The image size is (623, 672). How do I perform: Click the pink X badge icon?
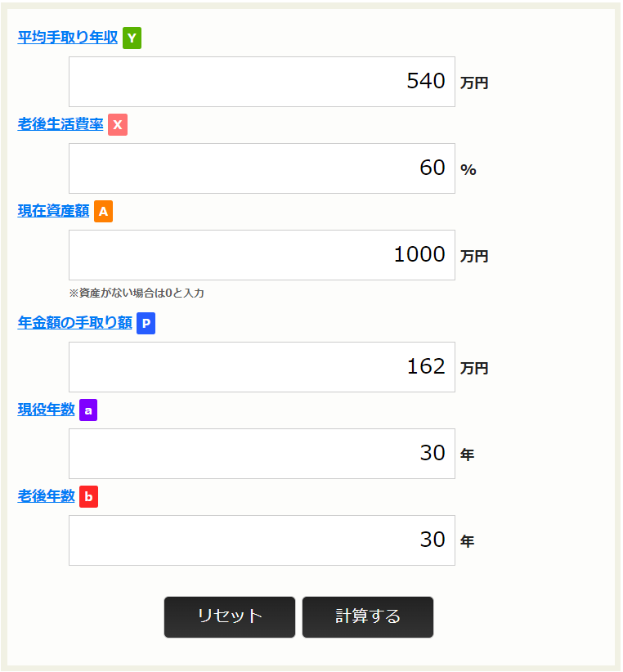pos(118,124)
